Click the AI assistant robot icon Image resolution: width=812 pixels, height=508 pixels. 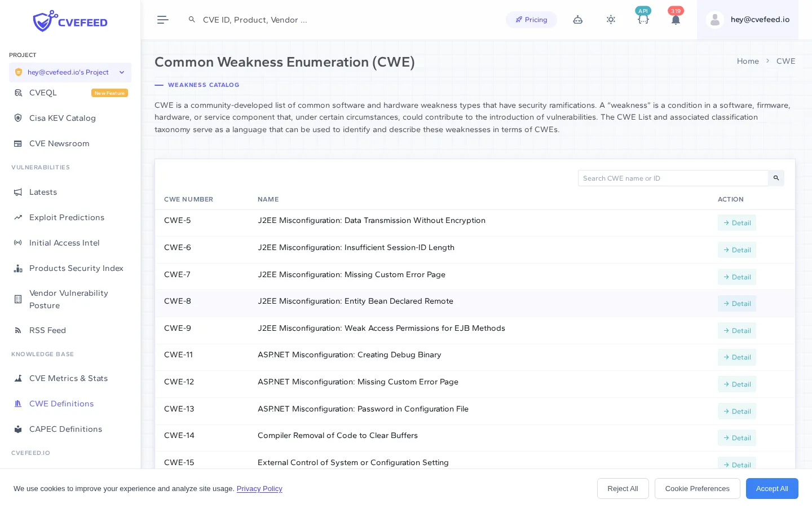coord(578,20)
